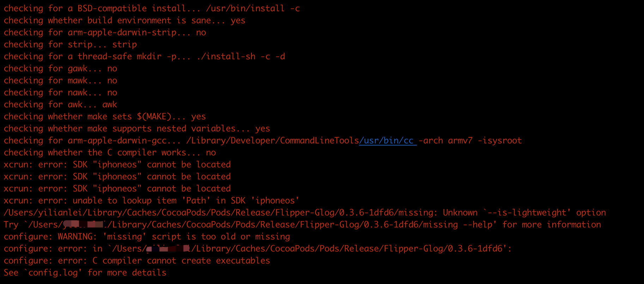Click the config.log text in the last line
Screen dimensions: 644x284
pos(53,273)
